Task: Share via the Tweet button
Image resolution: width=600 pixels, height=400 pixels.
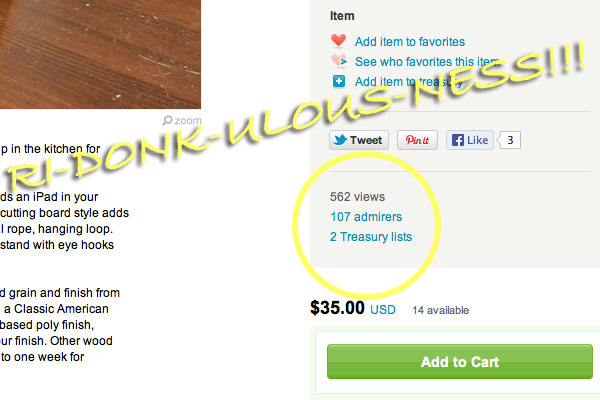Action: [x=359, y=140]
